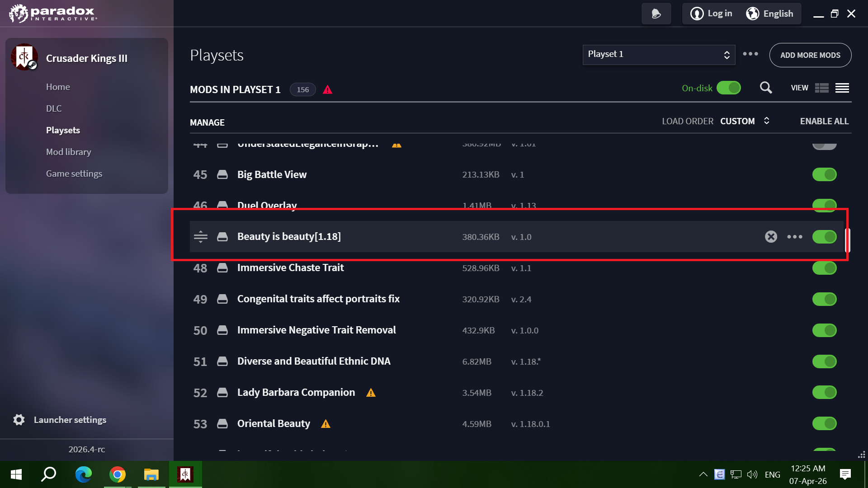The height and width of the screenshot is (488, 868).
Task: Select the Diverse and Beautiful Ethnic DNA row
Action: pyautogui.click(x=517, y=361)
